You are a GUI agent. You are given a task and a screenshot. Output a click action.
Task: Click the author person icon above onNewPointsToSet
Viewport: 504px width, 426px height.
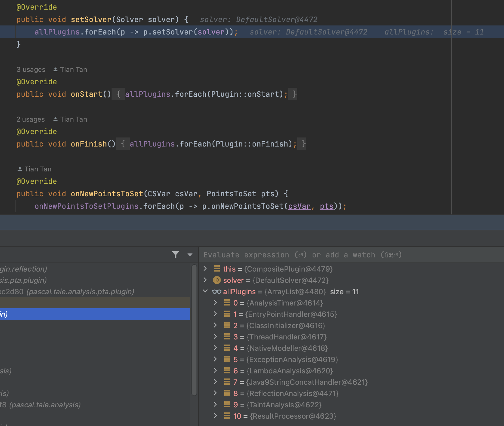pos(20,169)
